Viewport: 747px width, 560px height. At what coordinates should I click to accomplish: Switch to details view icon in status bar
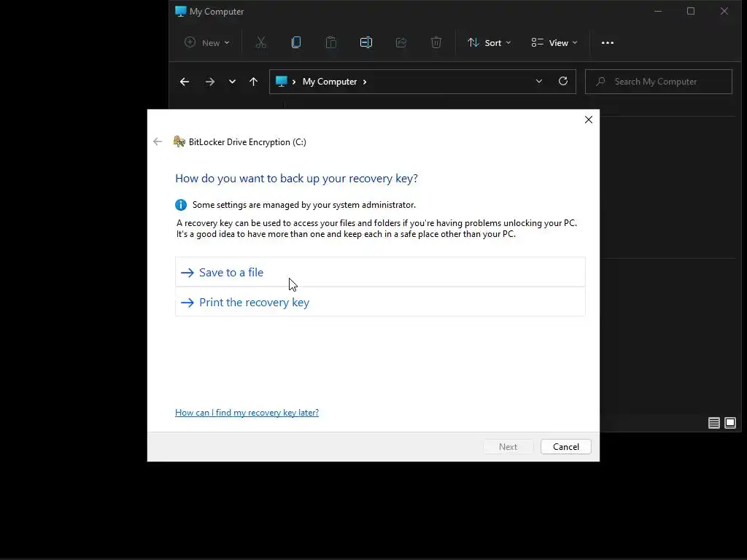pyautogui.click(x=713, y=423)
